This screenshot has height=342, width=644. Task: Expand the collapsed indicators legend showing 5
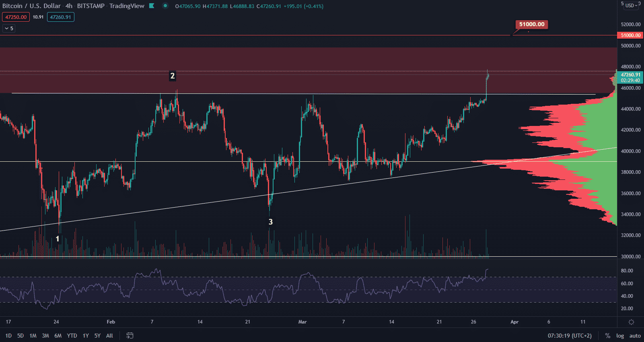tap(9, 29)
